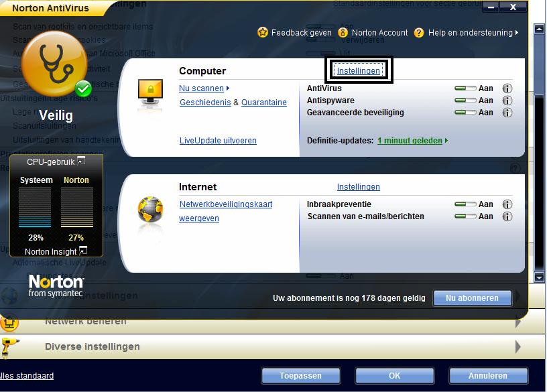Click the settings window scrollbar up arrow
This screenshot has width=547, height=392.
coord(539,29)
